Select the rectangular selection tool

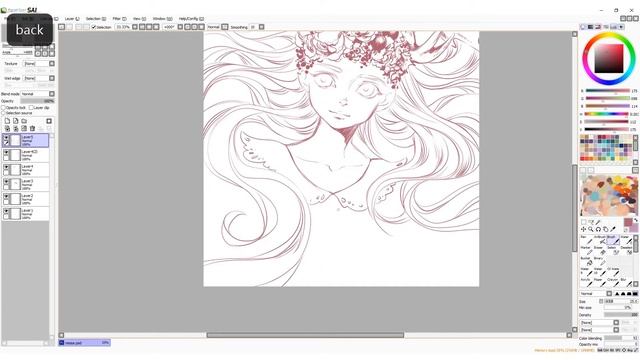pos(584,222)
